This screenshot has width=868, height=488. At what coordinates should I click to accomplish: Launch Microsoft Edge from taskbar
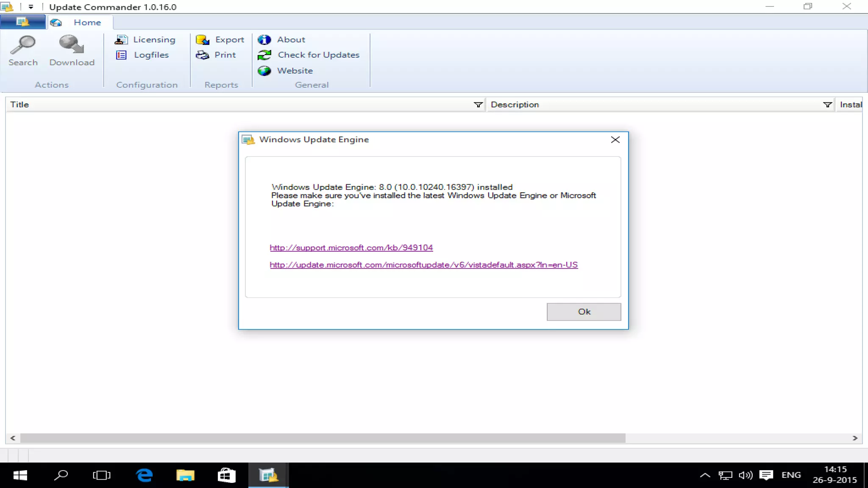[x=144, y=475]
